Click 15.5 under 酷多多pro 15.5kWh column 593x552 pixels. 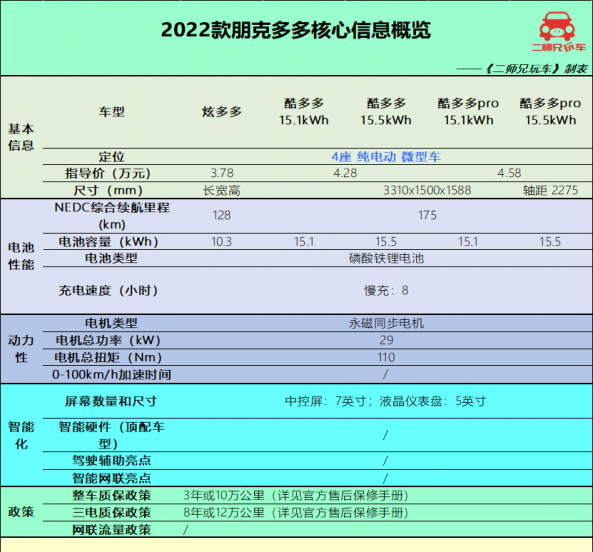coord(550,242)
